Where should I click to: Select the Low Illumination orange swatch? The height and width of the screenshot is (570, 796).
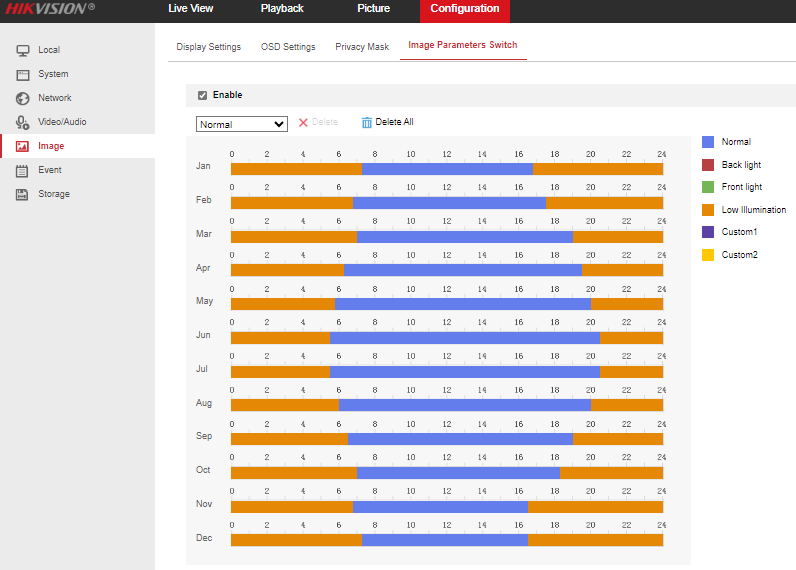click(708, 210)
